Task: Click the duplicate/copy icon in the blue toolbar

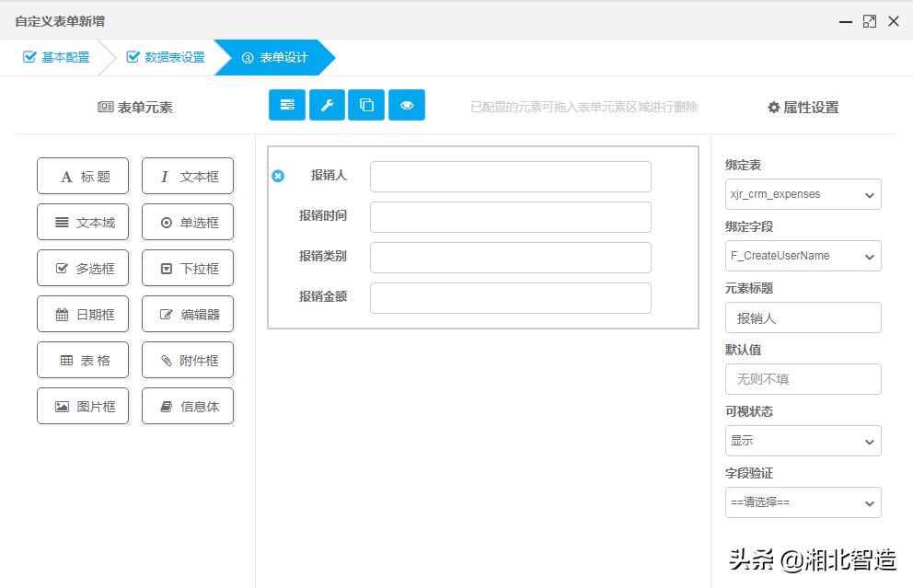Action: 366,105
